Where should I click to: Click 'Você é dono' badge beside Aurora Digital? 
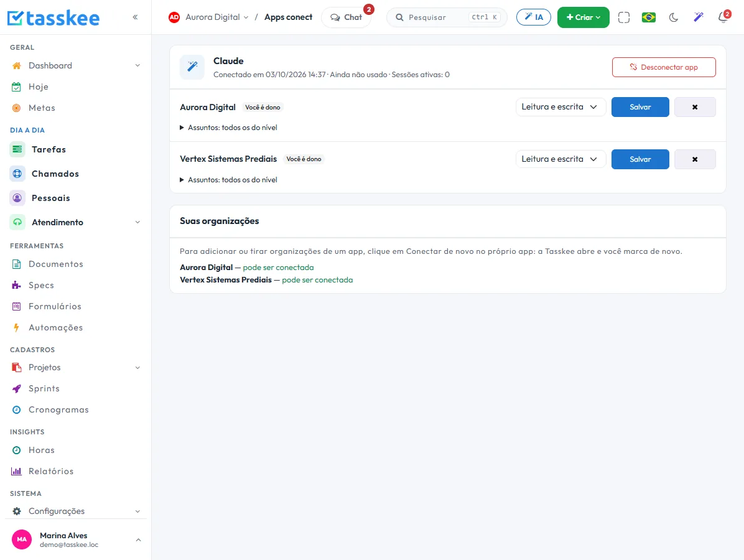pyautogui.click(x=263, y=107)
